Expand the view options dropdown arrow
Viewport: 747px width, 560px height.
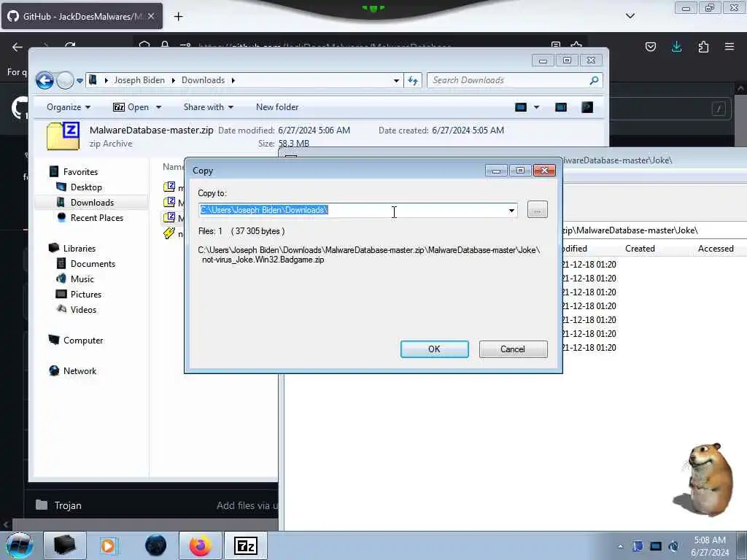pyautogui.click(x=536, y=107)
